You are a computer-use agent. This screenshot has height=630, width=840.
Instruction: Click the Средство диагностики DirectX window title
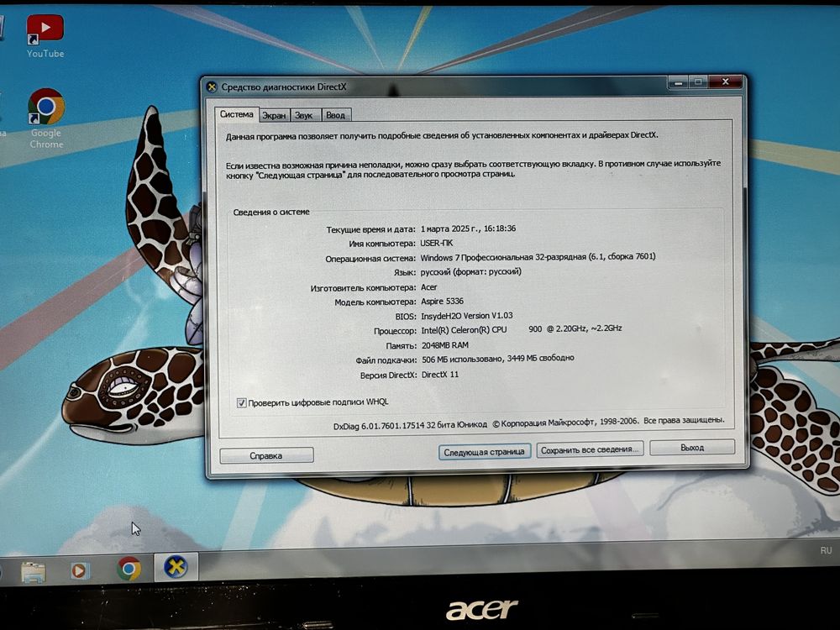point(284,87)
